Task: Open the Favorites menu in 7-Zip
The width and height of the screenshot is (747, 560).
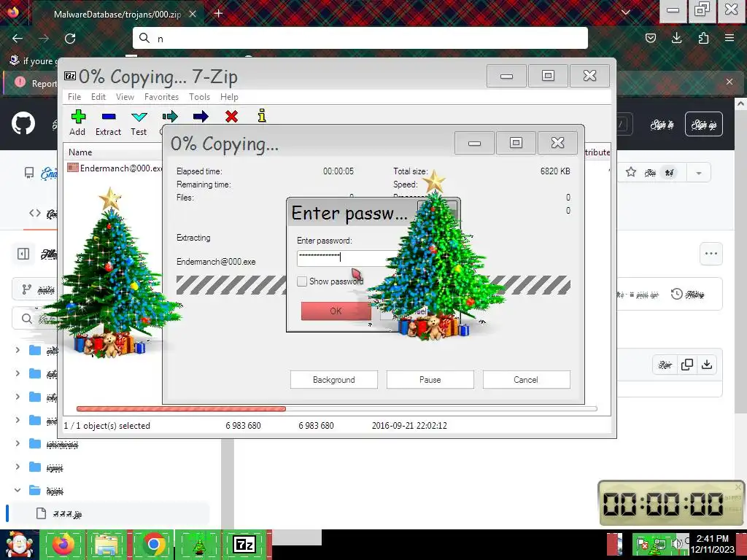Action: point(161,97)
